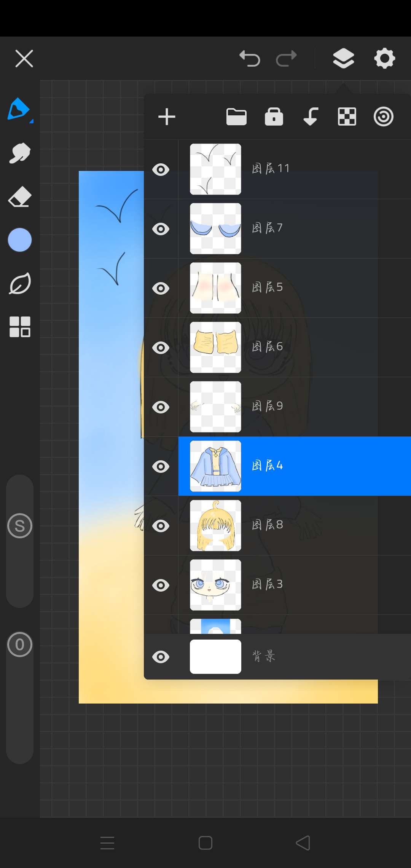411x868 pixels.
Task: Open the leaf-shaped tool on sidebar
Action: [x=20, y=284]
